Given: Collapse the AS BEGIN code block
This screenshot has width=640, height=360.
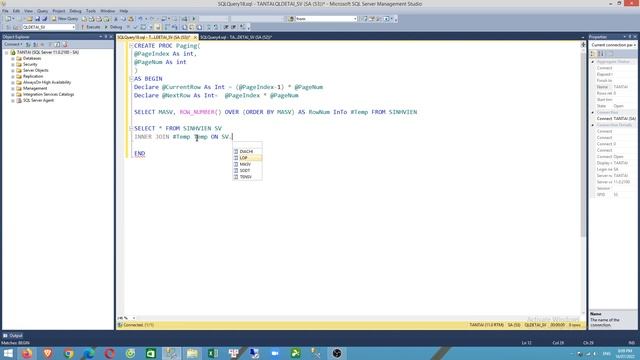Looking at the screenshot, I should [131, 78].
